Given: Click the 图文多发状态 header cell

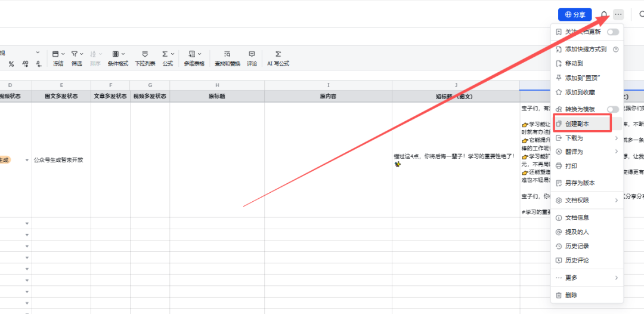Looking at the screenshot, I should coord(61,96).
